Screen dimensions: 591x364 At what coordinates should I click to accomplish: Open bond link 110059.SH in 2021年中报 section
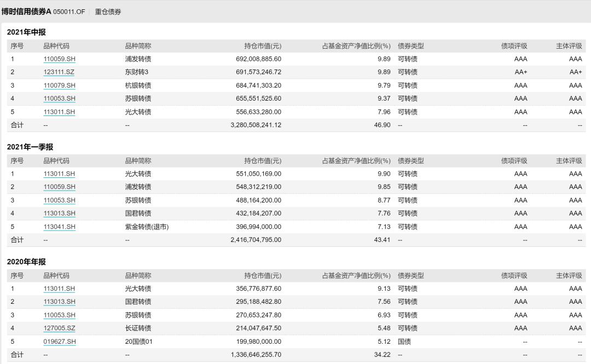pos(59,59)
